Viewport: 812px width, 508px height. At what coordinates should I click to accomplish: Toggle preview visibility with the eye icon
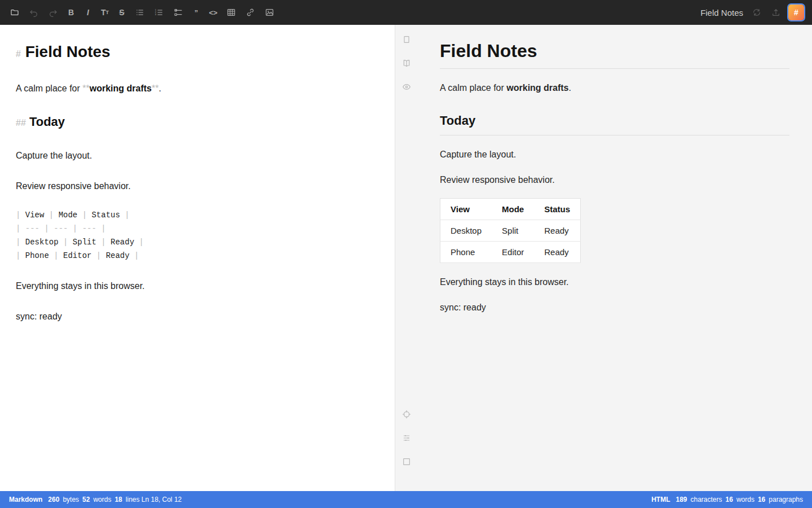(x=407, y=87)
